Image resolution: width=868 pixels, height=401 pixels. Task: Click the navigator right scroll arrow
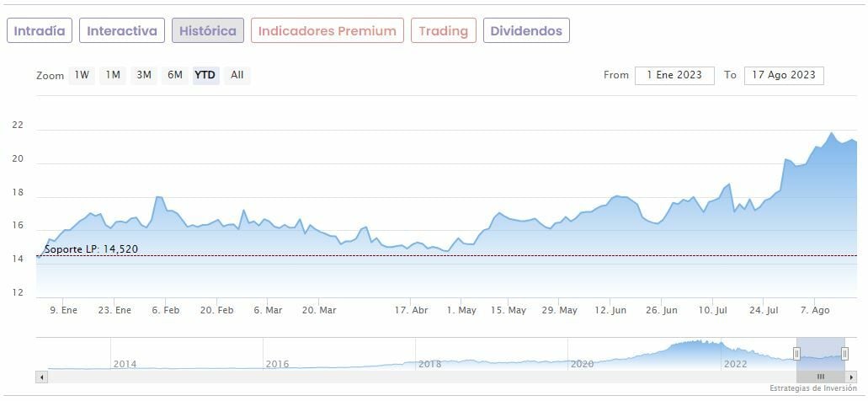click(x=851, y=377)
